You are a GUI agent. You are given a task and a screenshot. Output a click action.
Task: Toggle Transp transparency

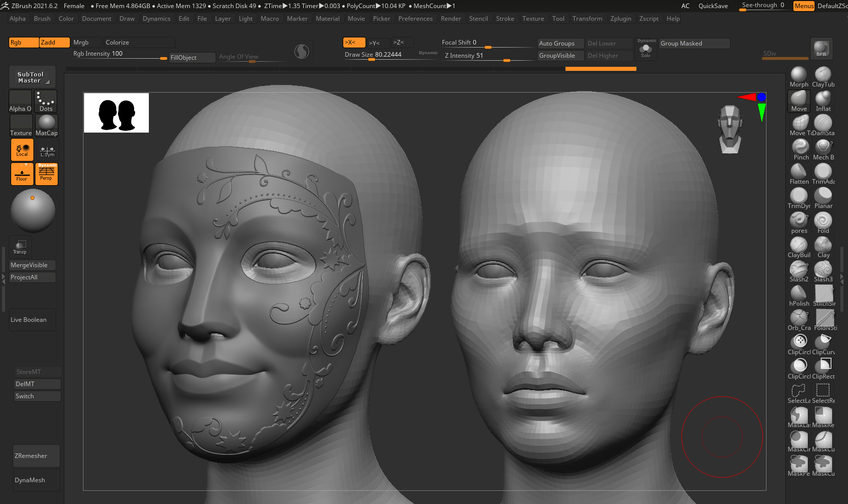[20, 246]
